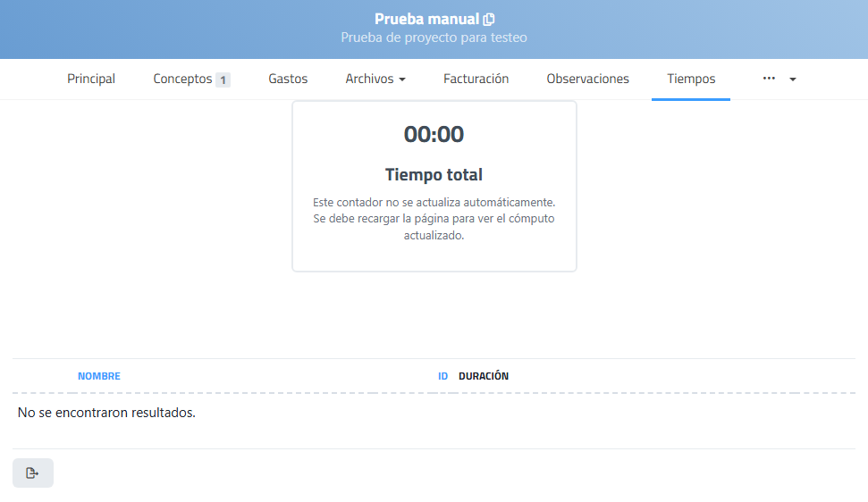Switch to the Principal tab
Viewport: 868px width, 502px height.
tap(91, 79)
